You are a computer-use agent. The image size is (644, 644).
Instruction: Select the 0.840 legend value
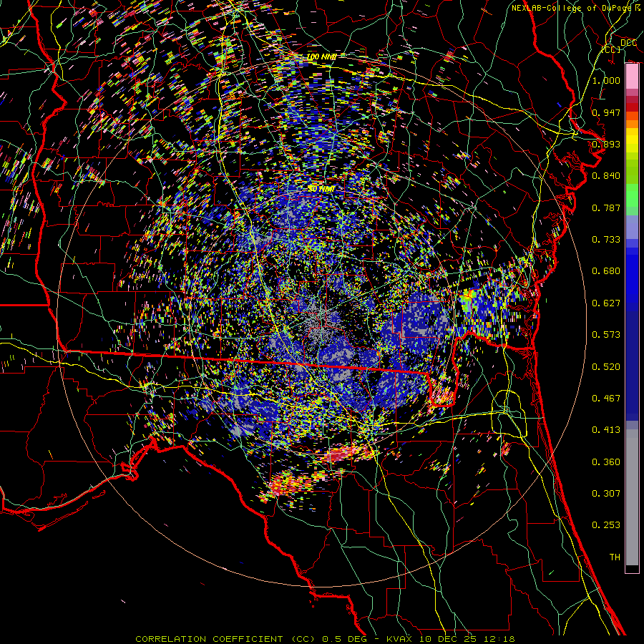coord(606,176)
